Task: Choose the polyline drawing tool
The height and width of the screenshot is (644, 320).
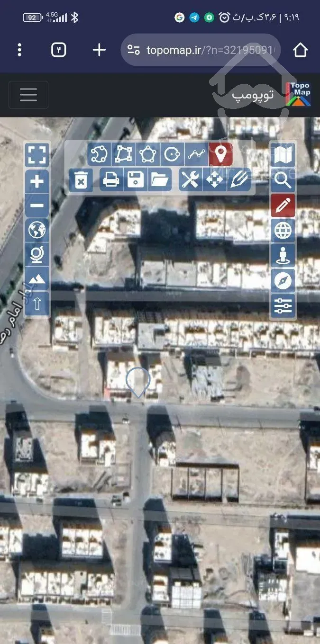Action: click(196, 154)
